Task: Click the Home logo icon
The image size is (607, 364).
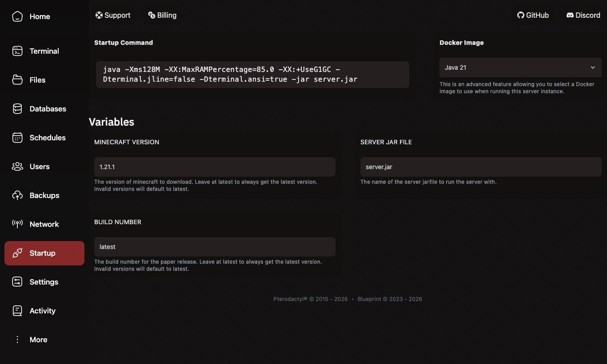Action: [x=17, y=16]
